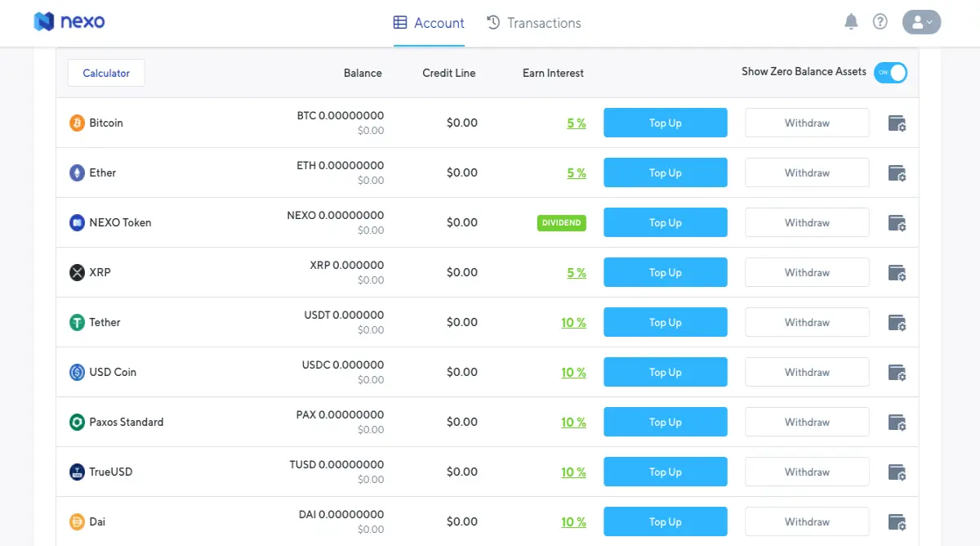Open wallet settings for NEXO Token

897,223
